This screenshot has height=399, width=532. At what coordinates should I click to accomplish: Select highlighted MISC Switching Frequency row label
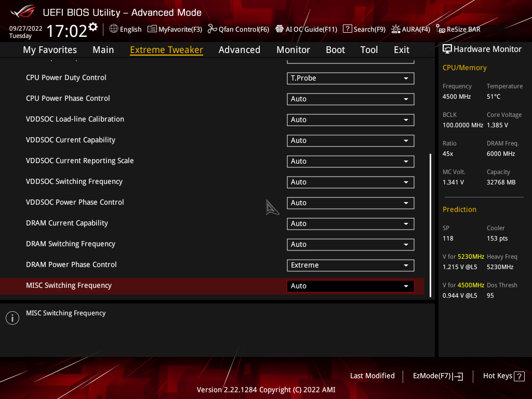(69, 286)
